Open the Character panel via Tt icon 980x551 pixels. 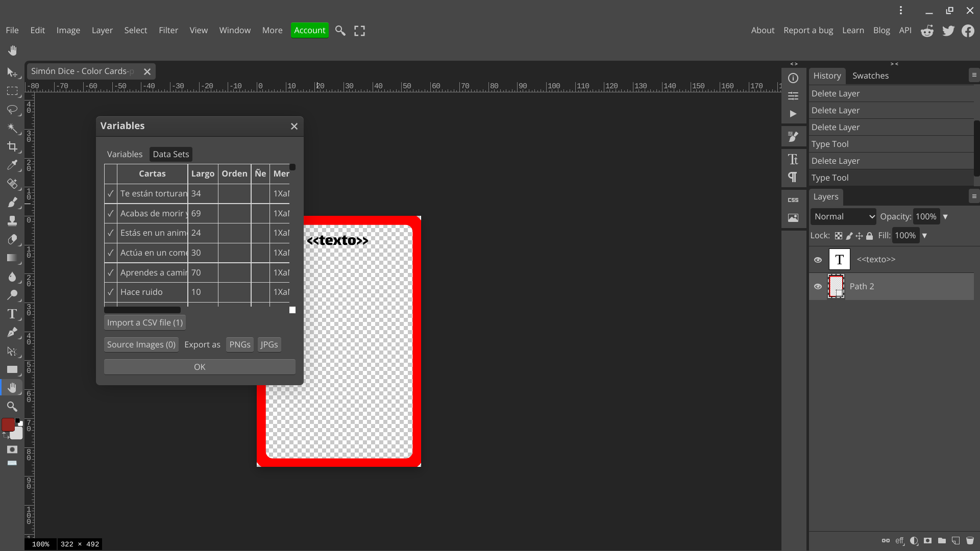click(793, 159)
